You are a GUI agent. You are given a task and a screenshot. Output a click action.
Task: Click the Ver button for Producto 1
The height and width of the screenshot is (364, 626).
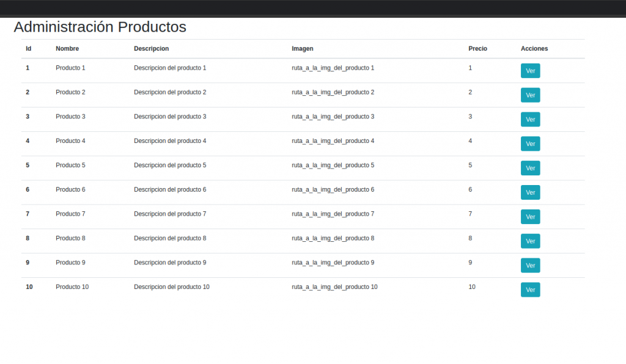pos(530,71)
